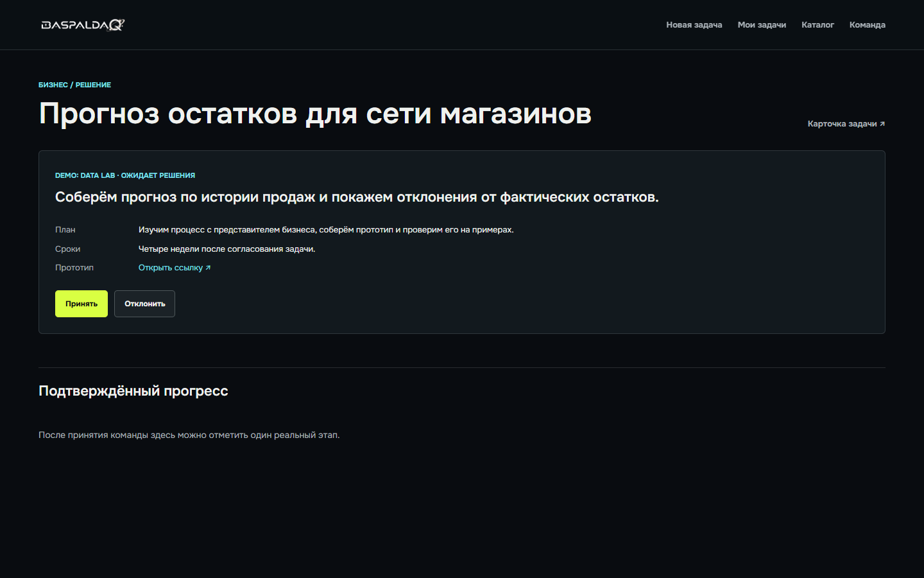Reject the solution with Отклонить
The width and height of the screenshot is (924, 578).
tap(144, 304)
